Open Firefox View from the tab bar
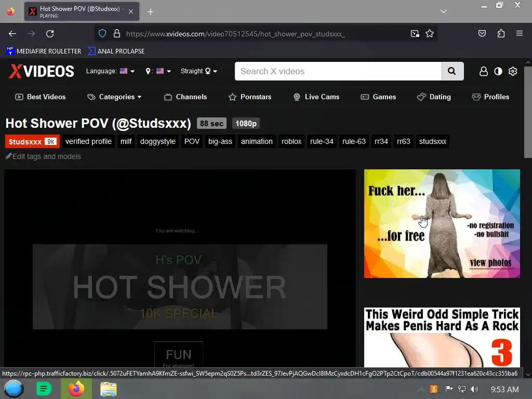Viewport: 532px width, 399px height. pos(10,11)
